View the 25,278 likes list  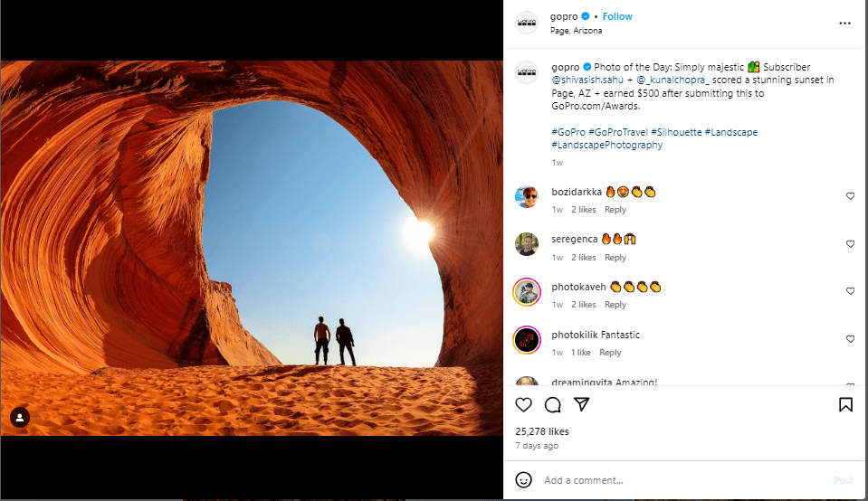[542, 431]
